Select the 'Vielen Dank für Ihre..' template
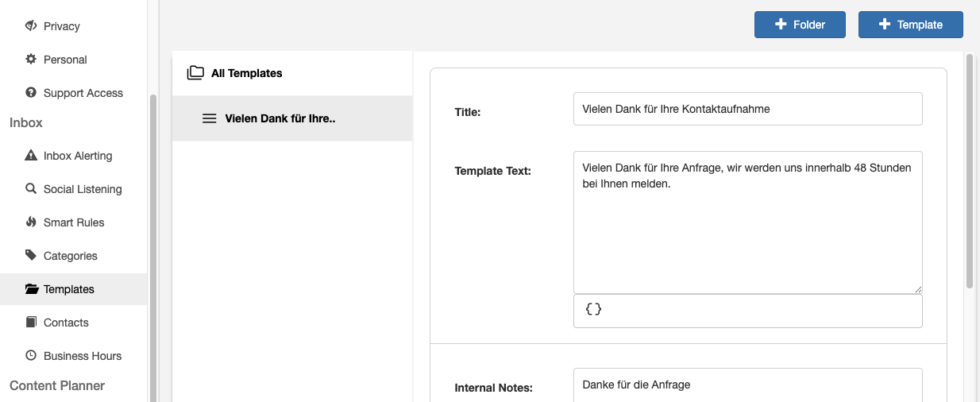This screenshot has width=980, height=402. [292, 118]
